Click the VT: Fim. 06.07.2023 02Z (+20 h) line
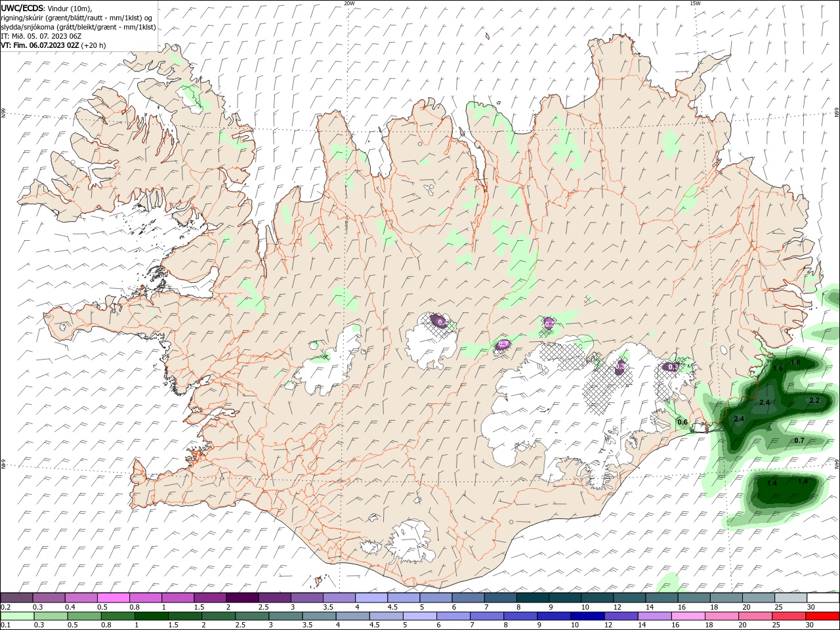 coord(53,45)
